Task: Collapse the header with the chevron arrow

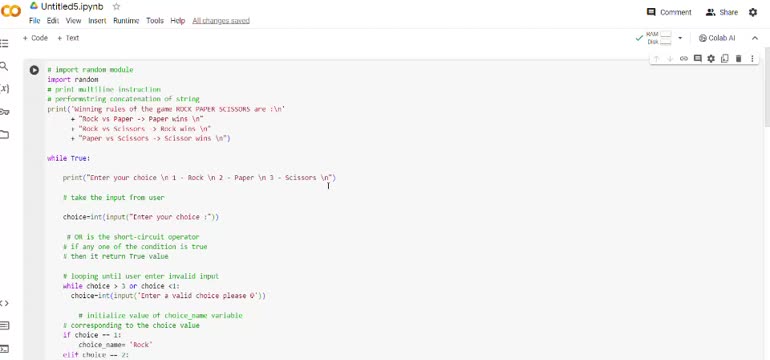Action: pos(755,38)
